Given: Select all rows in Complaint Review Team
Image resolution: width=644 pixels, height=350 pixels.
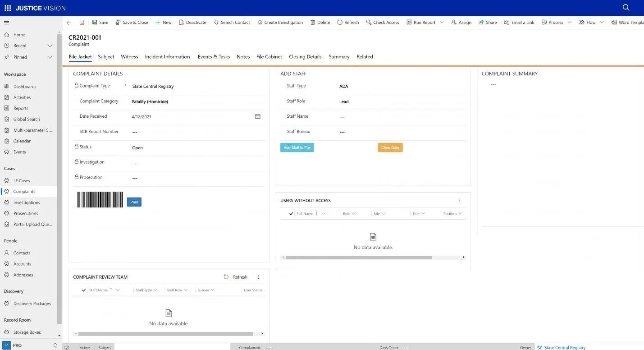Looking at the screenshot, I should pyautogui.click(x=84, y=290).
